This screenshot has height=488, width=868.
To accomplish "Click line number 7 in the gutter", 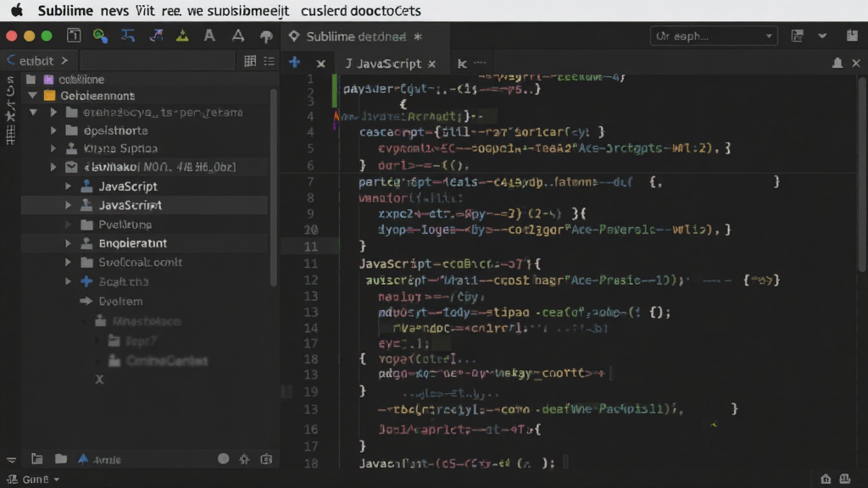I will 310,182.
